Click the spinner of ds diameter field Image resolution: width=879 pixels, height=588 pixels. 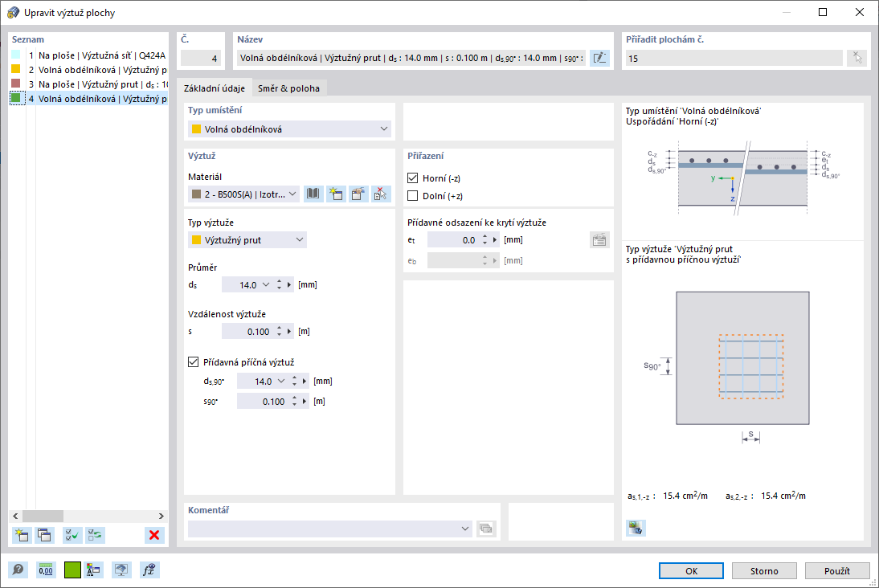[279, 284]
